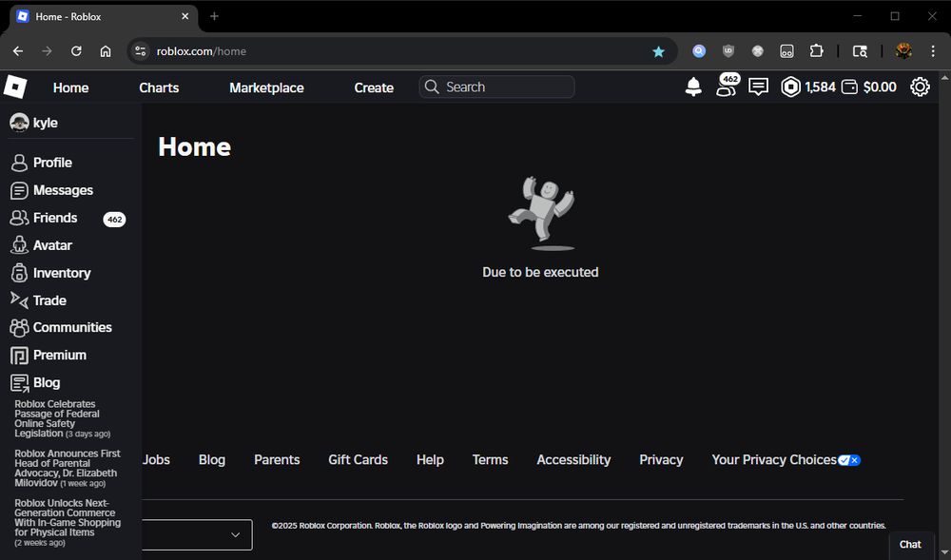Close the Home - Roblox tab
The width and height of the screenshot is (951, 560).
click(x=185, y=16)
